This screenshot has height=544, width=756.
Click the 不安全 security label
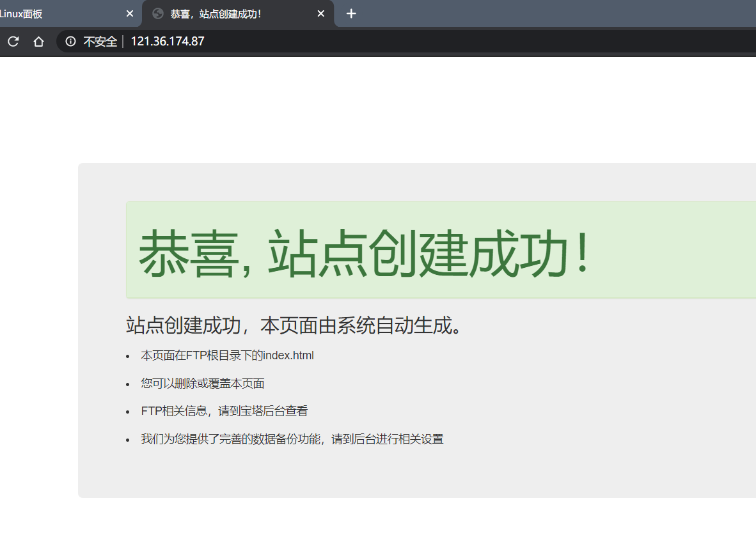100,42
